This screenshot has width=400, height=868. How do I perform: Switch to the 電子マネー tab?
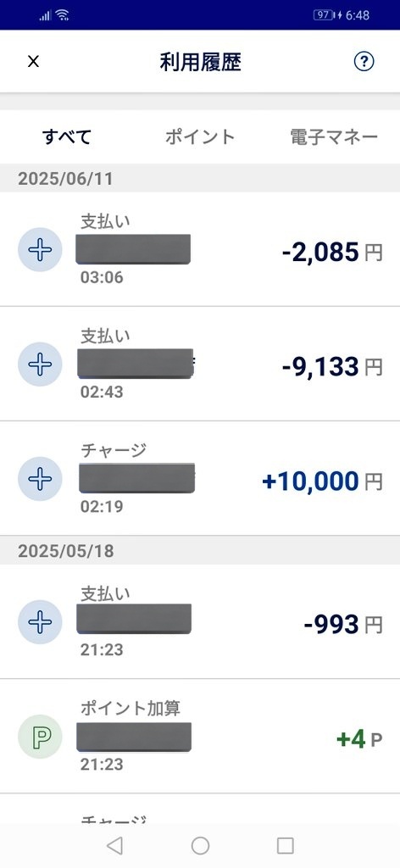click(334, 136)
